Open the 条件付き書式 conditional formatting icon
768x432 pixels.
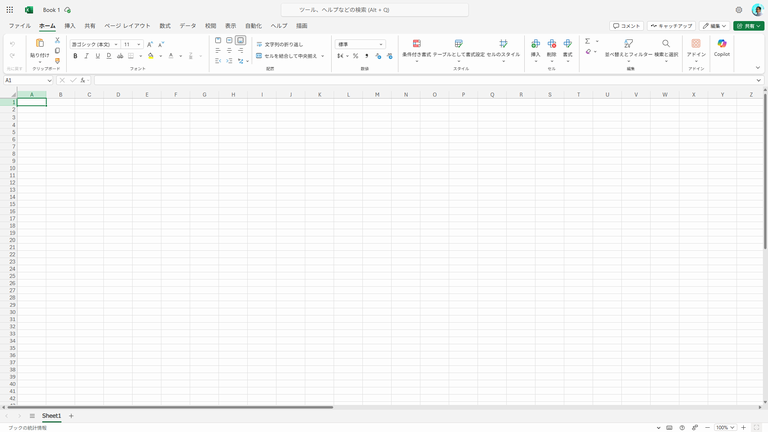point(416,44)
